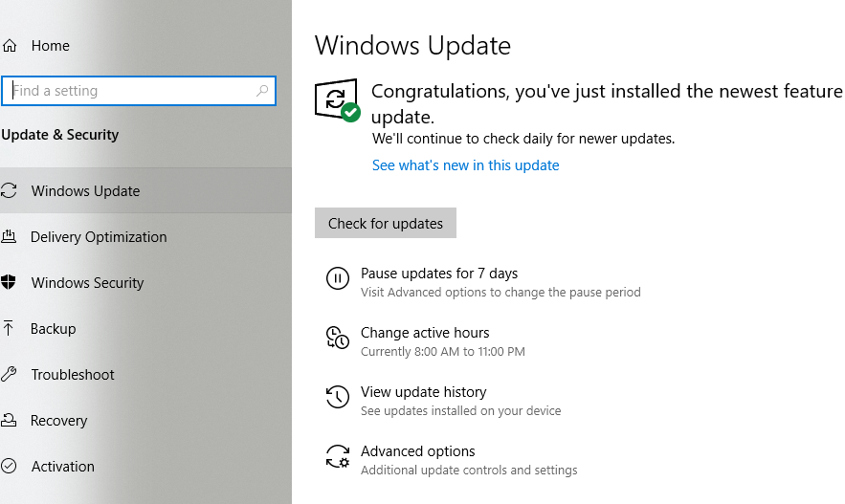
Task: Click the update history clock icon
Action: (x=338, y=397)
